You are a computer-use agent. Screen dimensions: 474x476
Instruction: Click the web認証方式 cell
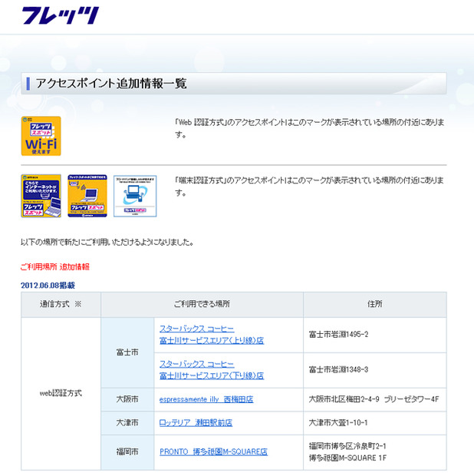coord(61,393)
